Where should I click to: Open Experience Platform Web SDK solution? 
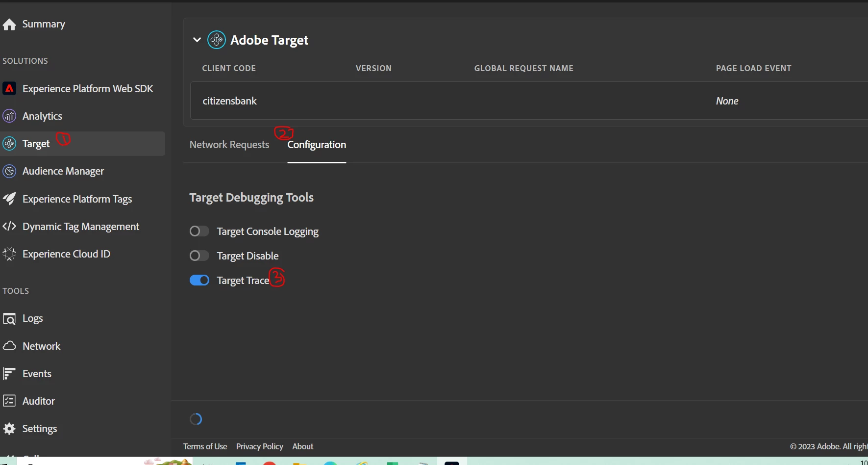88,89
